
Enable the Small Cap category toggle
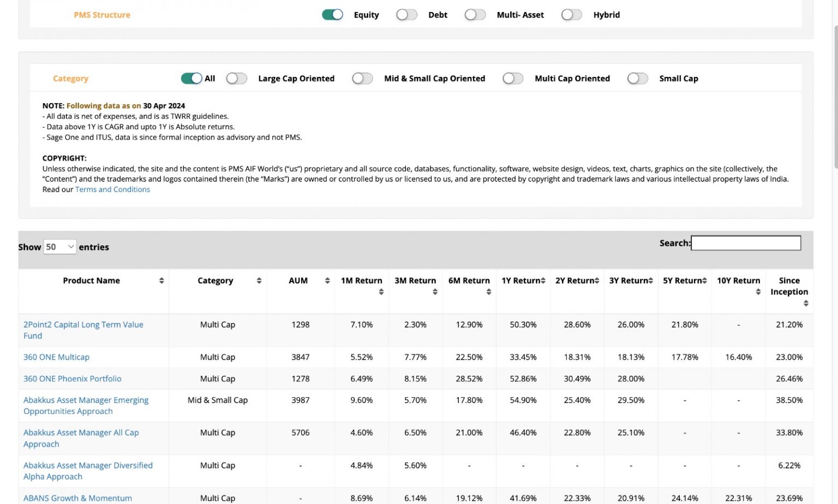click(x=637, y=79)
